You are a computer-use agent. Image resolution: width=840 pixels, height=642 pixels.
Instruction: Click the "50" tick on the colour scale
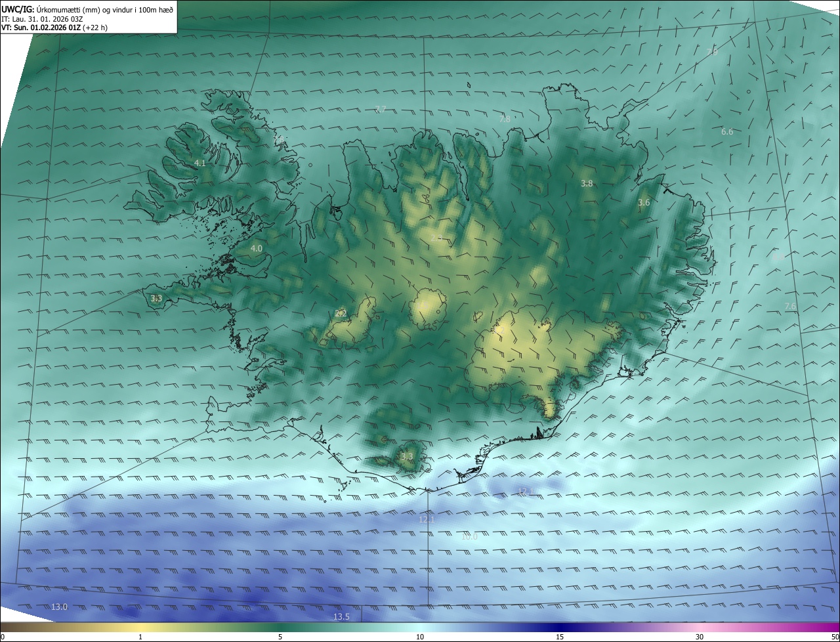click(x=835, y=637)
